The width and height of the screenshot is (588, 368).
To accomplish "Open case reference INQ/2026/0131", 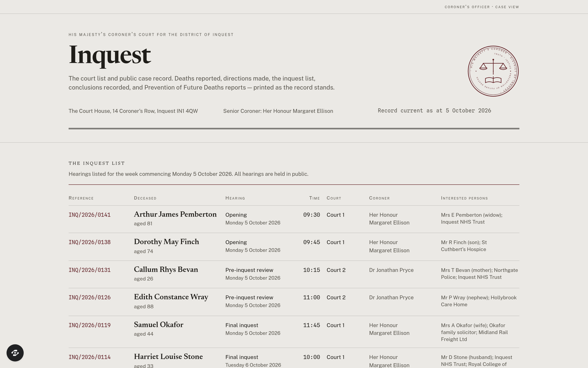I will [x=89, y=270].
